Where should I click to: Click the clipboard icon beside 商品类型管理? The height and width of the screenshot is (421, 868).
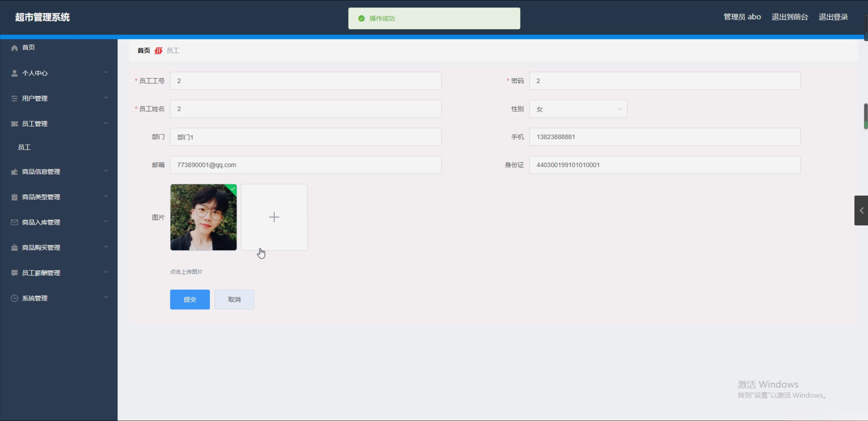point(14,197)
